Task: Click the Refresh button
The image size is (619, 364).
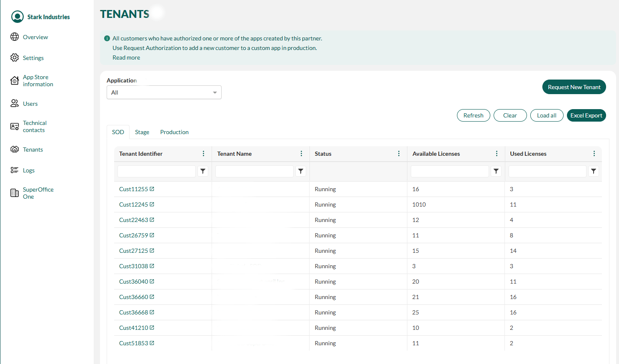Action: click(x=474, y=115)
